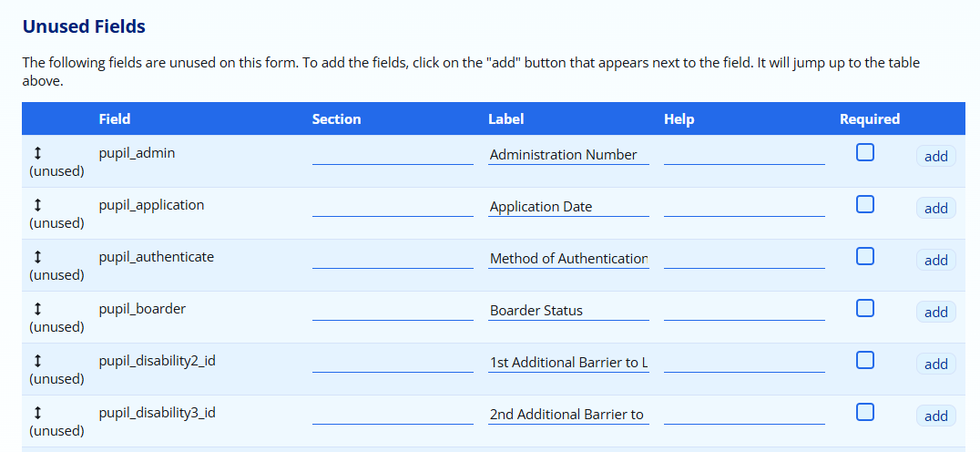Click the Section field for pupil_authenticate
The height and width of the screenshot is (452, 980).
[x=393, y=258]
